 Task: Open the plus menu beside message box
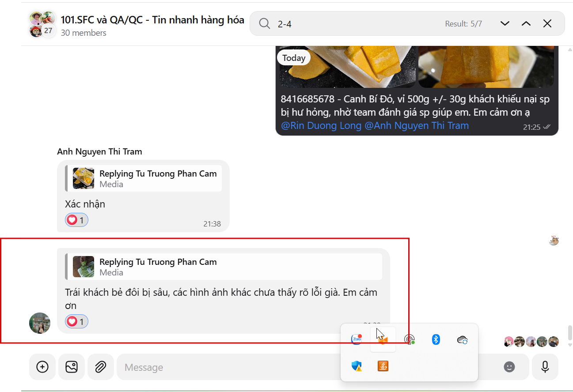pos(42,367)
